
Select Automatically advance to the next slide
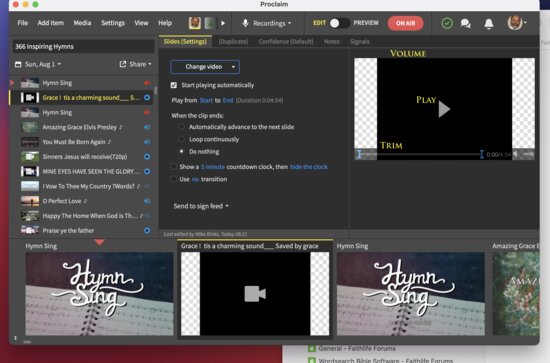point(181,127)
